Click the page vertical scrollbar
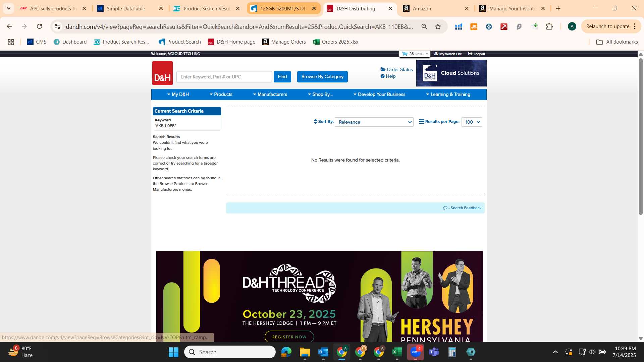The width and height of the screenshot is (644, 362). (641, 137)
